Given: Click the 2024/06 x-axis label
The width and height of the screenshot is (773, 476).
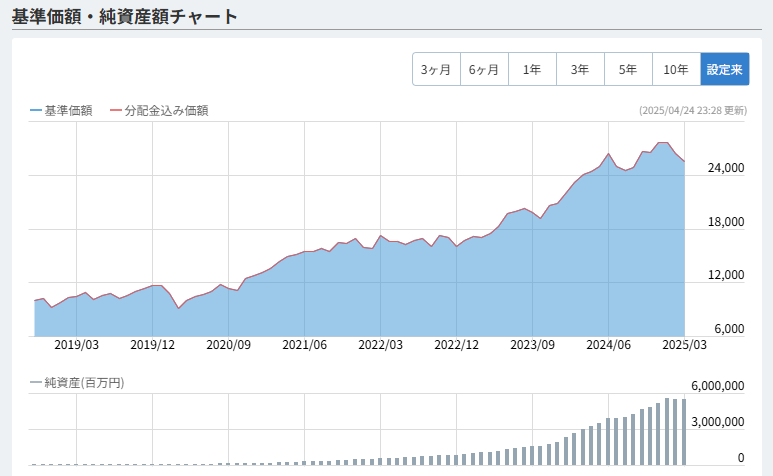Looking at the screenshot, I should [x=608, y=344].
